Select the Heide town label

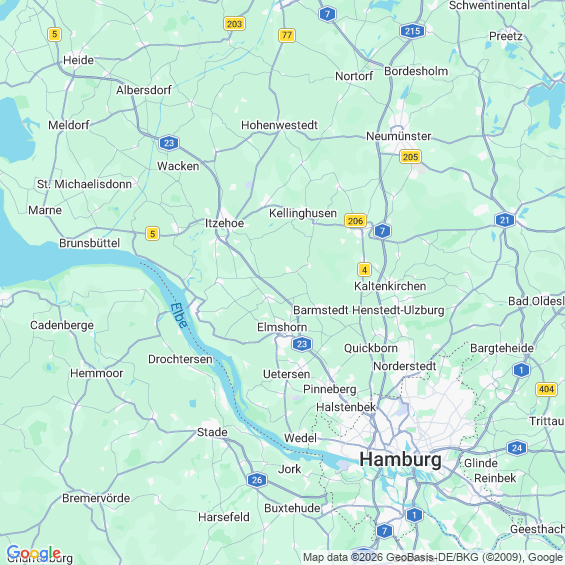[79, 60]
